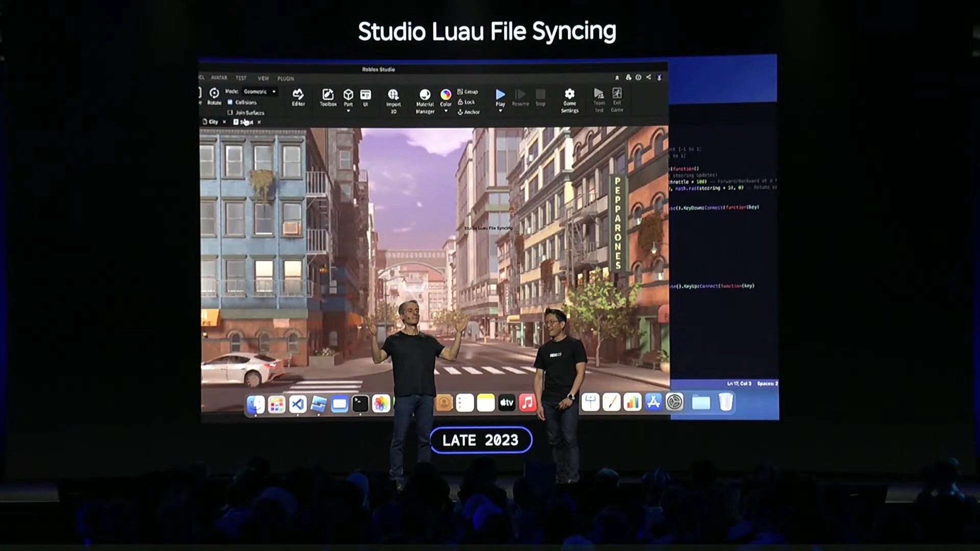The height and width of the screenshot is (551, 980).
Task: Group the selected objects
Action: pos(468,92)
